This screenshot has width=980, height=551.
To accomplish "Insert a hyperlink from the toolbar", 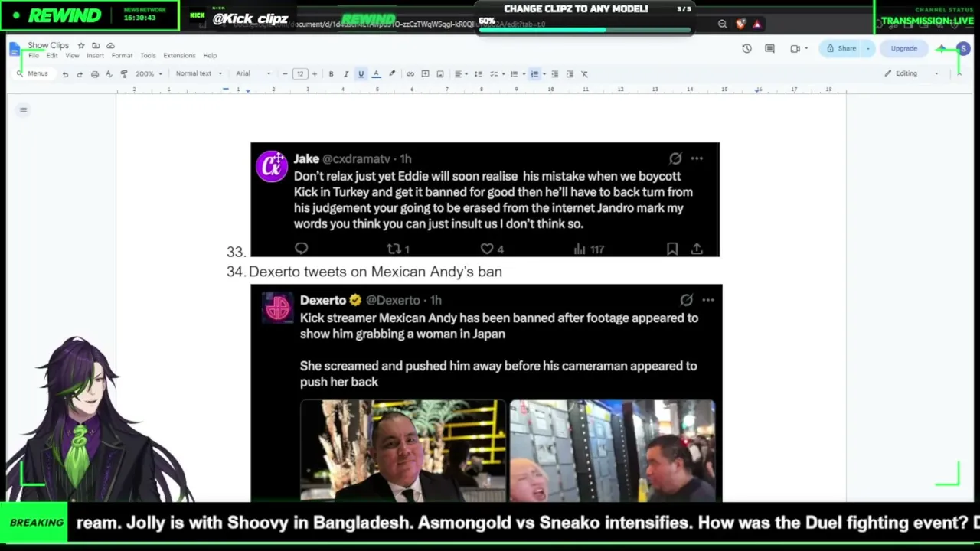I will click(x=410, y=74).
